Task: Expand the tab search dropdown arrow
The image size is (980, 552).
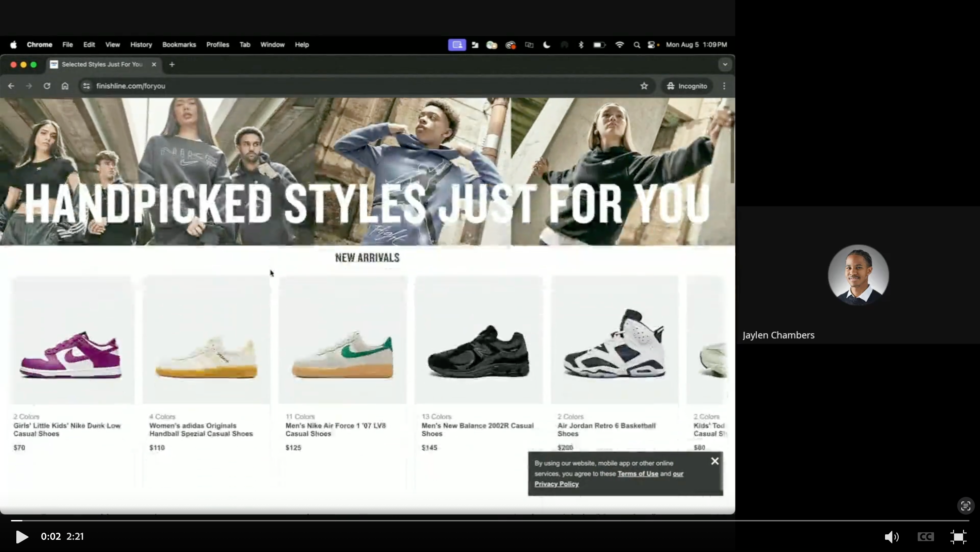Action: click(725, 65)
